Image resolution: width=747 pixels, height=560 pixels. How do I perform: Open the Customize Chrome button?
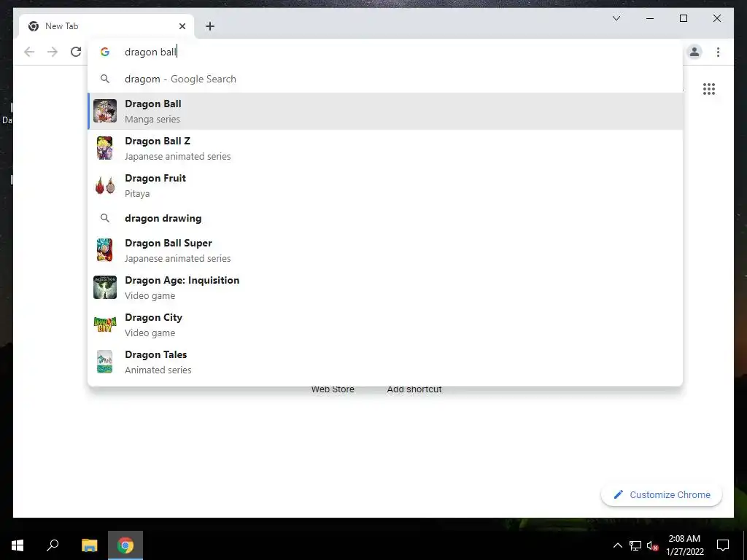pyautogui.click(x=662, y=495)
